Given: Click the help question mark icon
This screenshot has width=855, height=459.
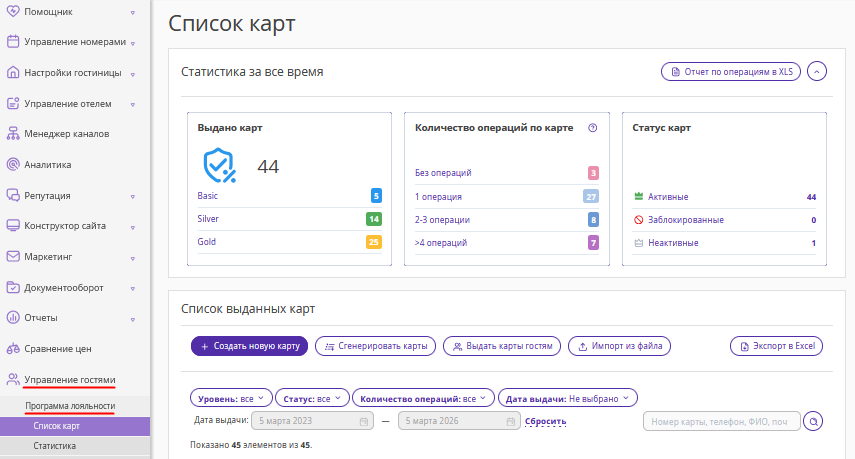Looking at the screenshot, I should point(592,128).
